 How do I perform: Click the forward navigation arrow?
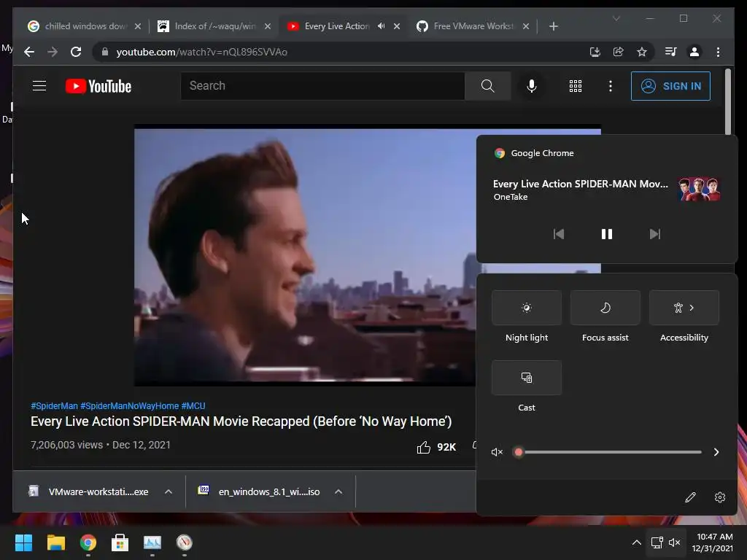click(53, 52)
